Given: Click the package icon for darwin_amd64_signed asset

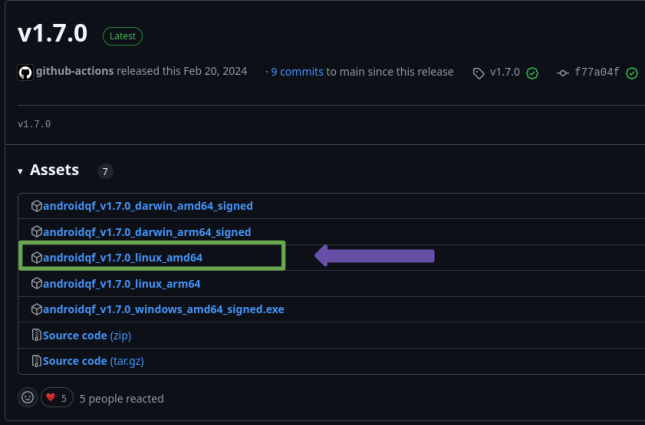Looking at the screenshot, I should [37, 206].
